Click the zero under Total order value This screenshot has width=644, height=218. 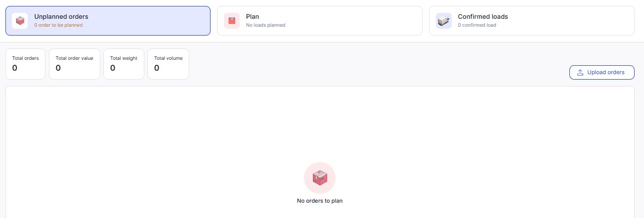58,68
